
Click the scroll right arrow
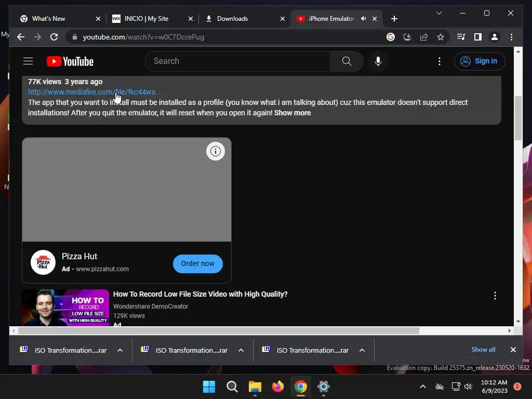pos(509,330)
